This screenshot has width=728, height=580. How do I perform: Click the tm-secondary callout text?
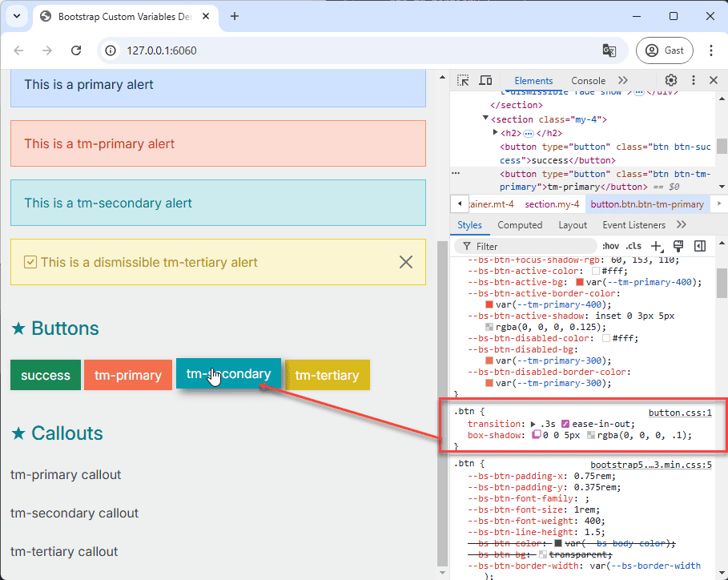coord(74,514)
